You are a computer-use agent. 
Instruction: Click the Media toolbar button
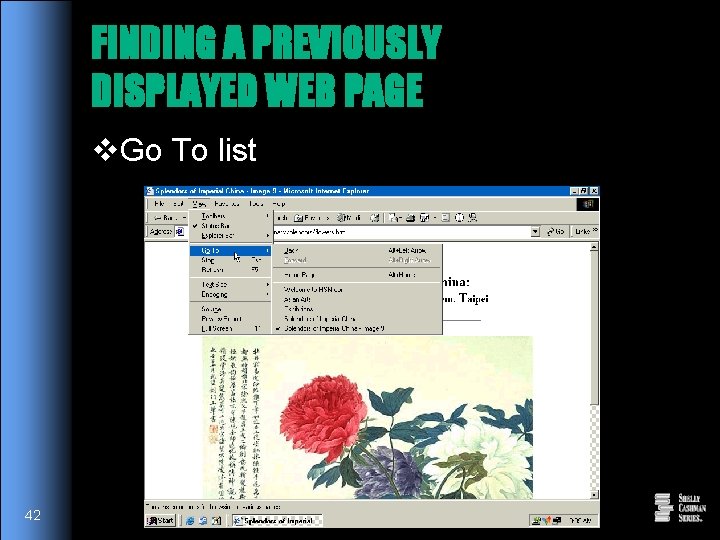point(349,218)
